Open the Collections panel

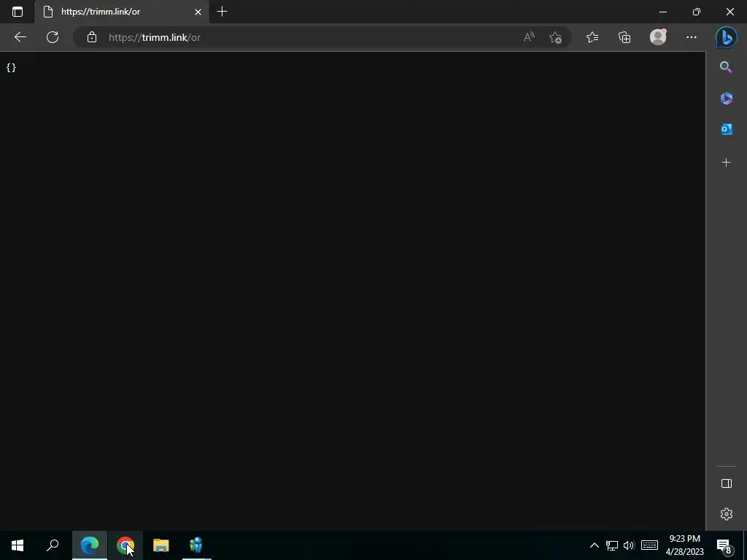624,37
